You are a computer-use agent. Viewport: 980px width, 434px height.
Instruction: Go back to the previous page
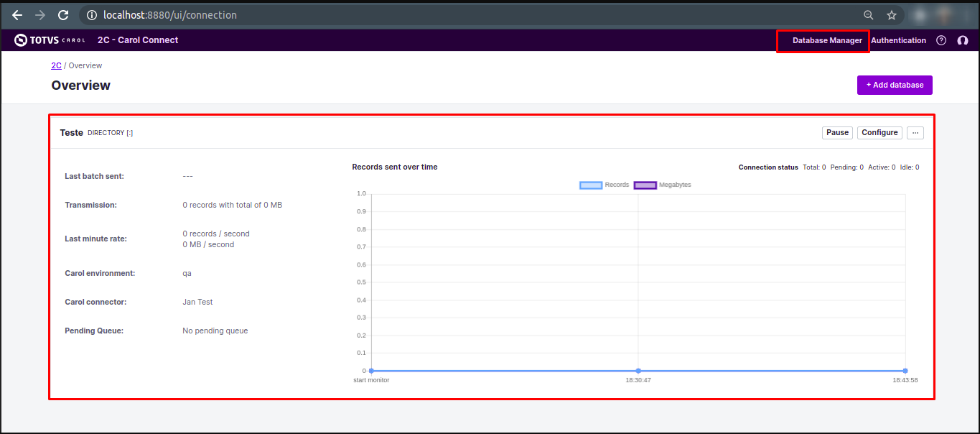[17, 15]
